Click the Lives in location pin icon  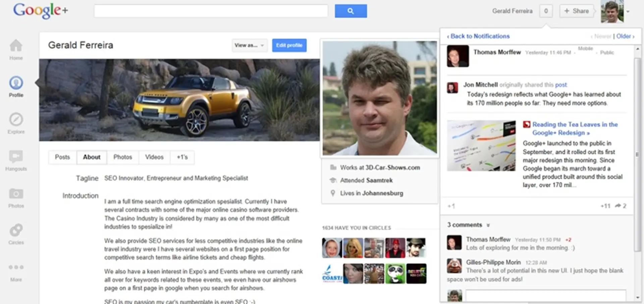(x=333, y=193)
